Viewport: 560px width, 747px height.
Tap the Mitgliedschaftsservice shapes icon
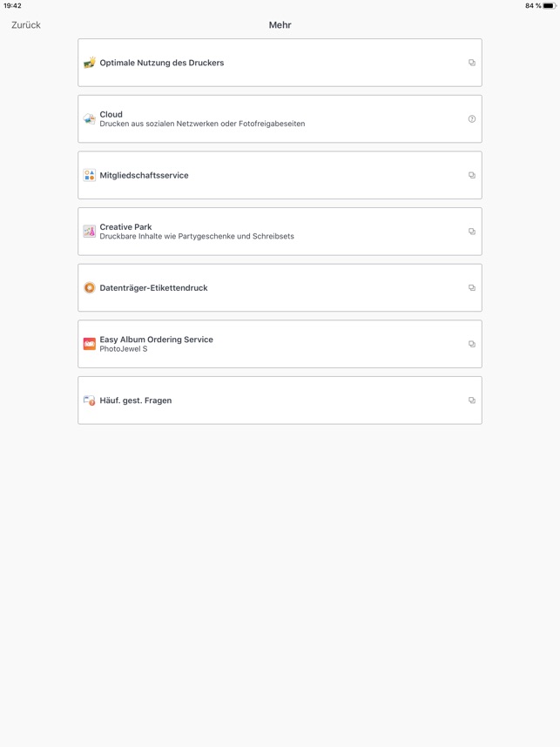point(90,175)
